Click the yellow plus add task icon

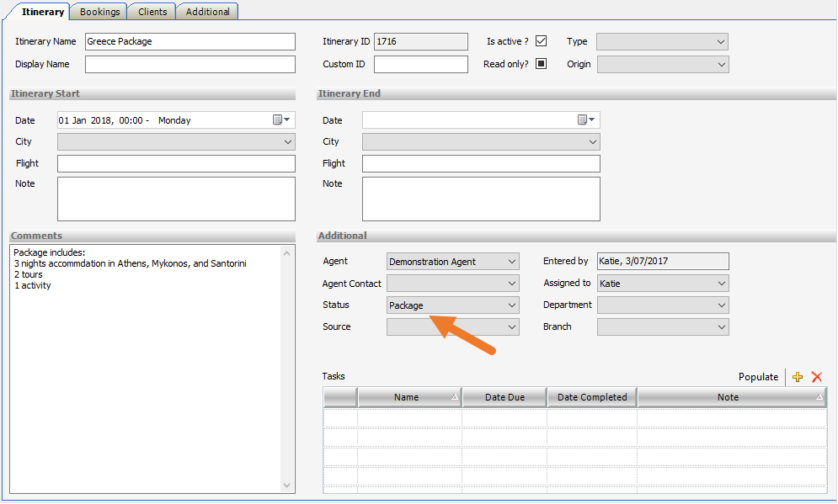798,378
